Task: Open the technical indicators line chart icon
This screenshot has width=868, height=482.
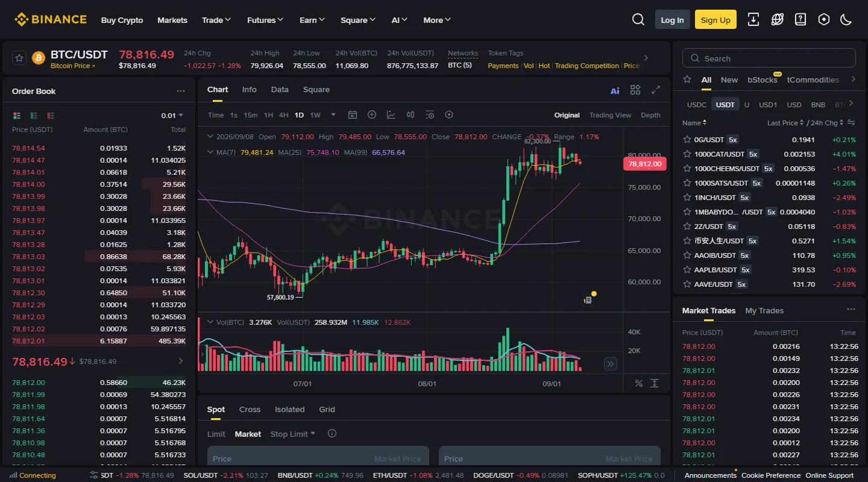Action: tap(391, 115)
